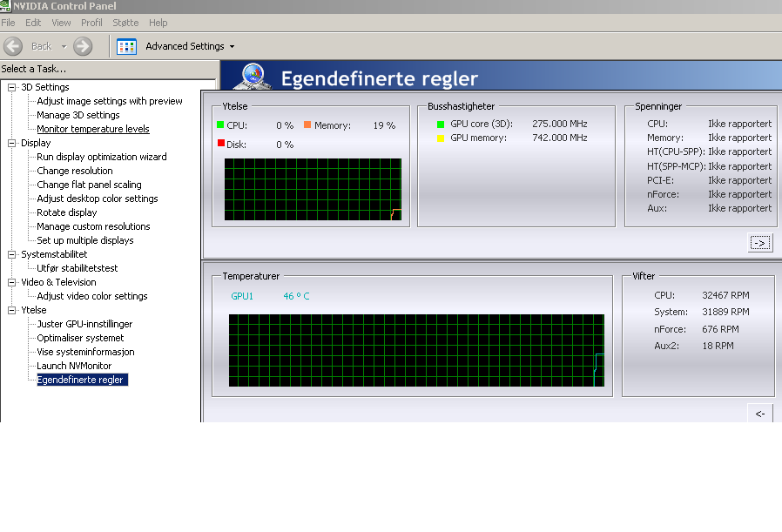Select Launch NVMonitor

[74, 366]
